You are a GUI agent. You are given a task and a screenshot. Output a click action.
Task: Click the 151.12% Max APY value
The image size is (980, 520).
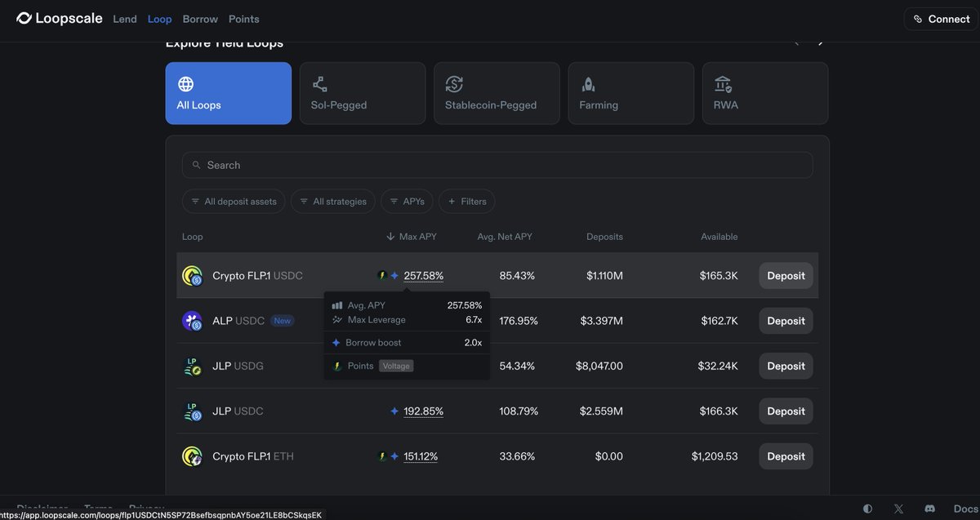pyautogui.click(x=421, y=456)
